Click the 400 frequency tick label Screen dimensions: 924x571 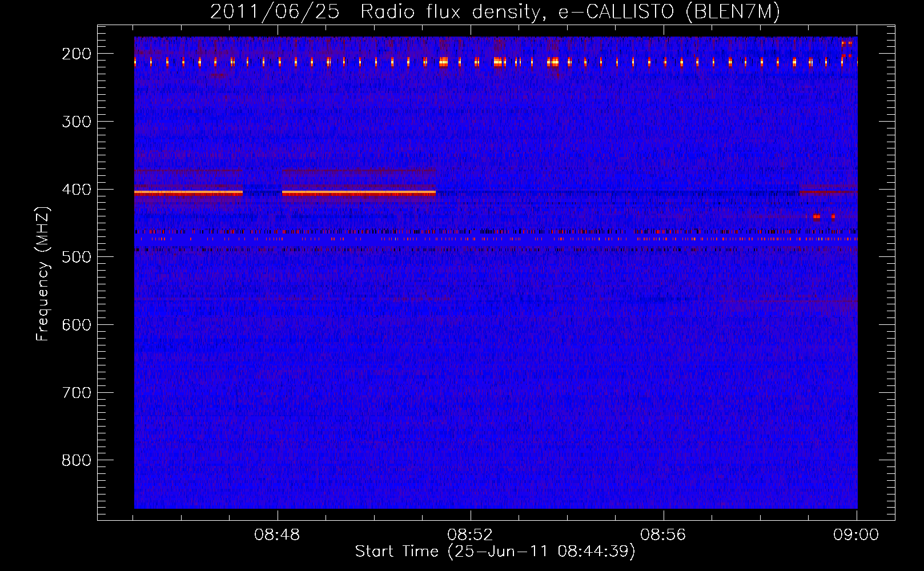(x=77, y=190)
